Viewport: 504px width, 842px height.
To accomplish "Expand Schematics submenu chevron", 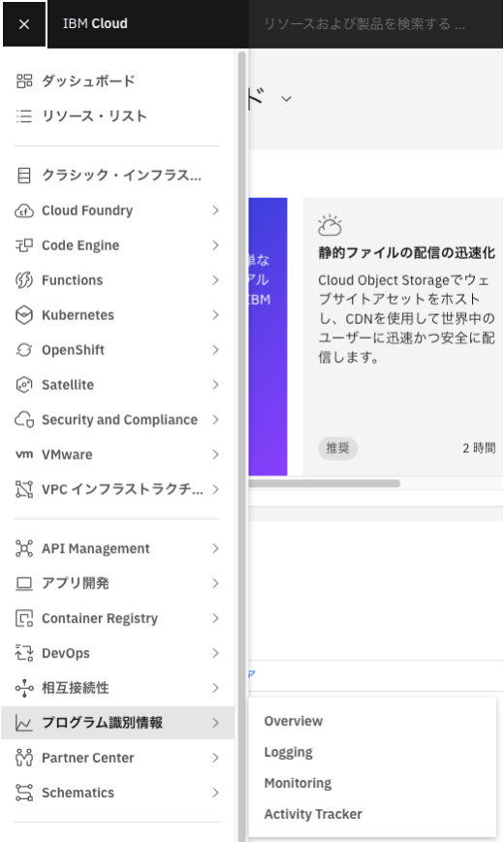I will pos(215,793).
